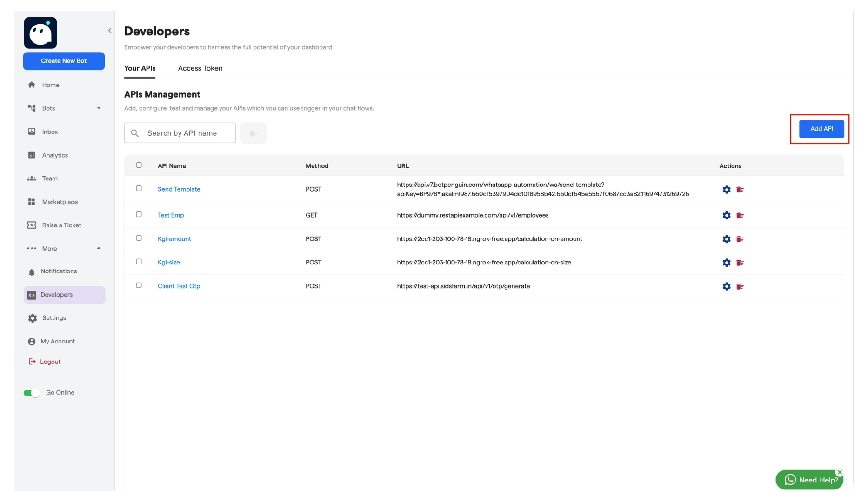Screen dimensions: 868x502
Task: Click the filter icon beside the search box
Action: pos(254,133)
